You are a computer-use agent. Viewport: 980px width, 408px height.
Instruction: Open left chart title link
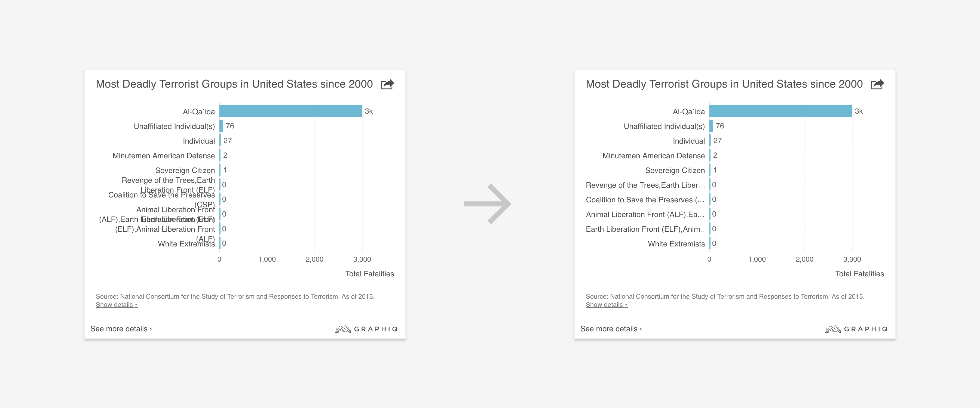pos(234,84)
